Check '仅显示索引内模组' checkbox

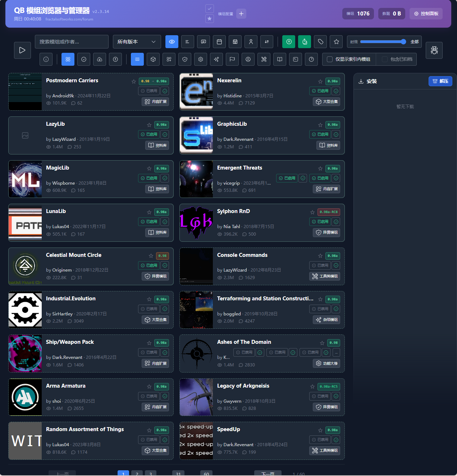[330, 59]
